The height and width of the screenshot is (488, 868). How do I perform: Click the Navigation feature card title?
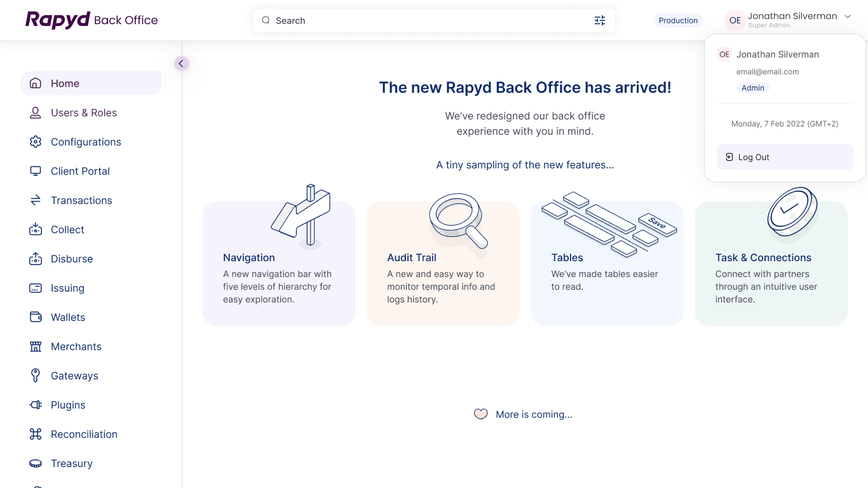249,257
